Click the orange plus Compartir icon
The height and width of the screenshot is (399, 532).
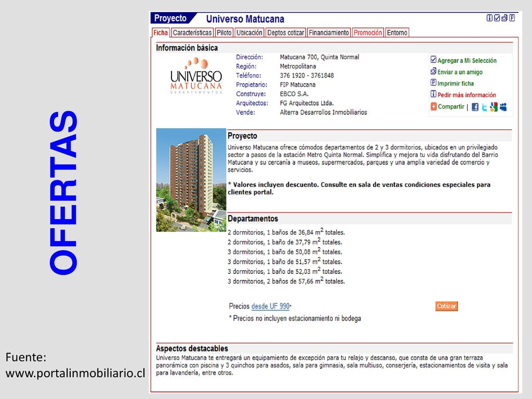[x=434, y=107]
